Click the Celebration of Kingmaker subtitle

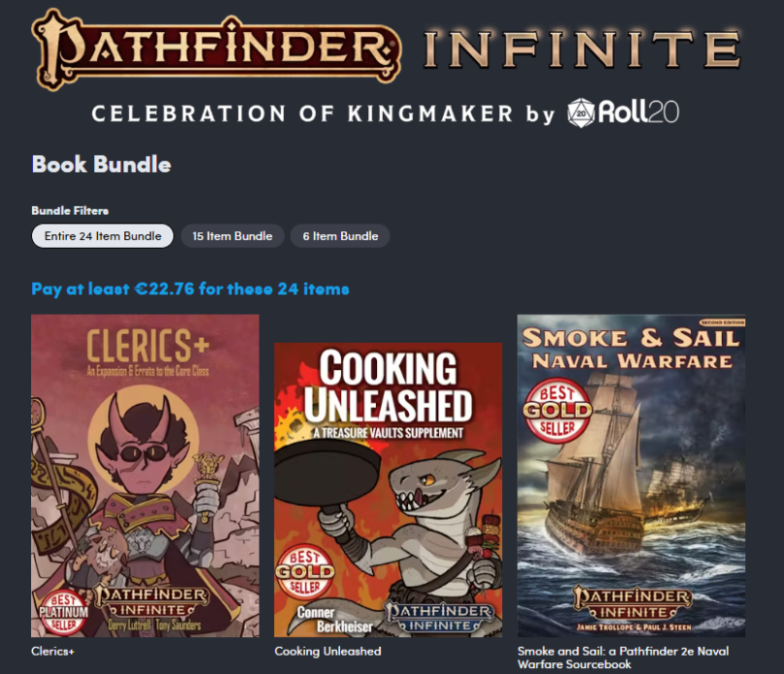[323, 113]
